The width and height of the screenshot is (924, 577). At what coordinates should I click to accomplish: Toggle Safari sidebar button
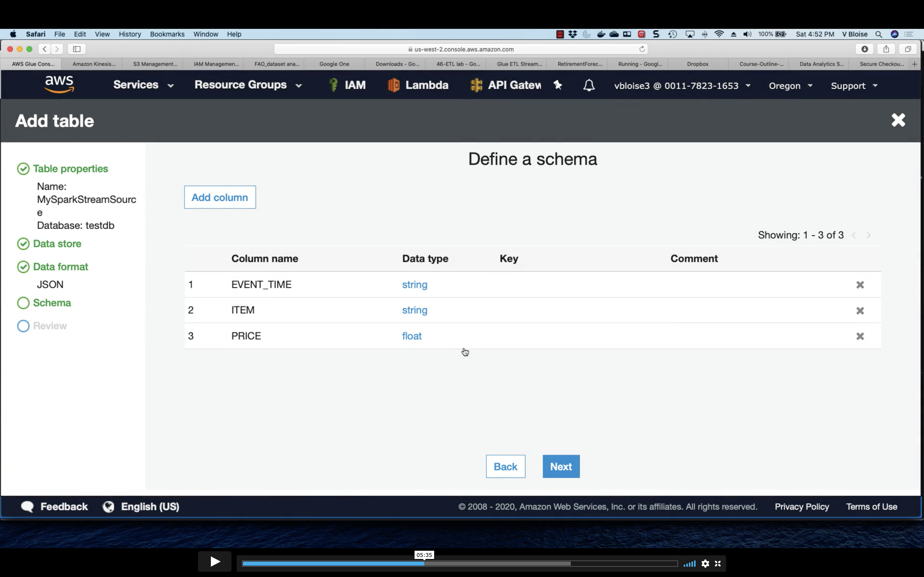pos(77,49)
